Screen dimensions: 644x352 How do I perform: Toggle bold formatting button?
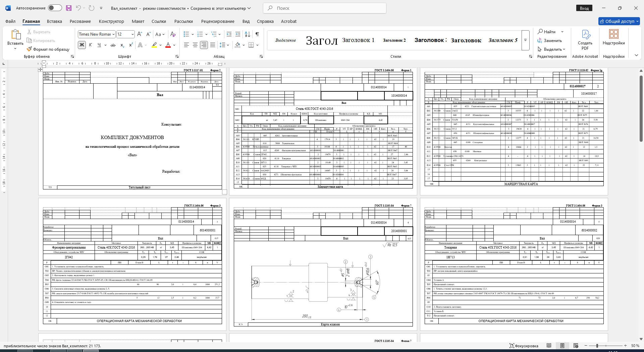(x=82, y=45)
